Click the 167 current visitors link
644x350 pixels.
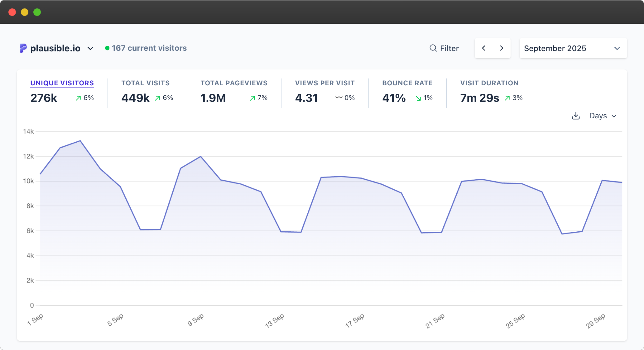coord(149,48)
